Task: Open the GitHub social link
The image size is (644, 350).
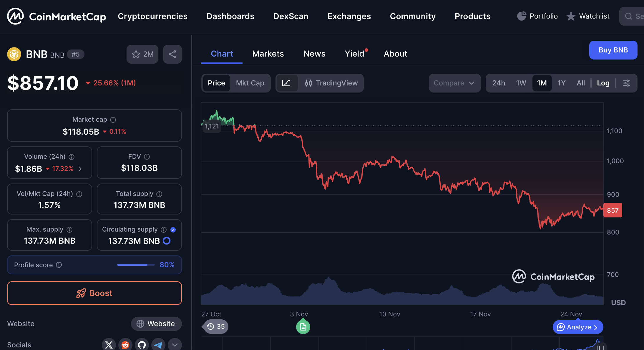Action: tap(142, 344)
